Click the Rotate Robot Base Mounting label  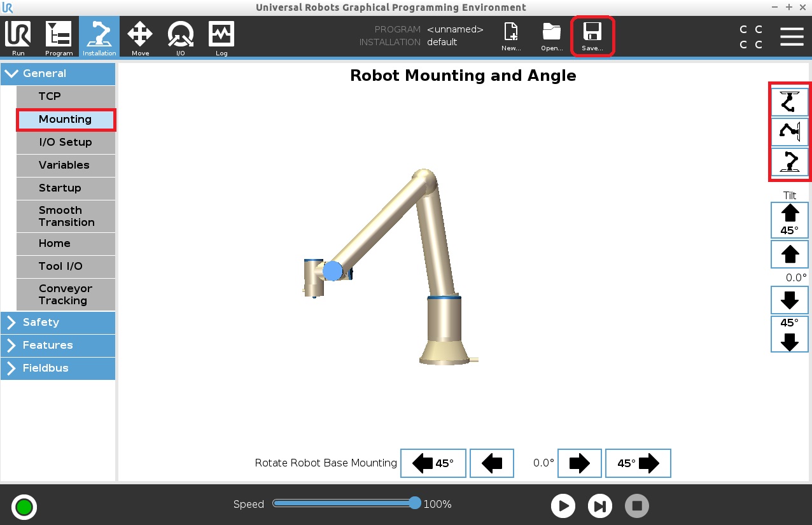click(x=326, y=463)
